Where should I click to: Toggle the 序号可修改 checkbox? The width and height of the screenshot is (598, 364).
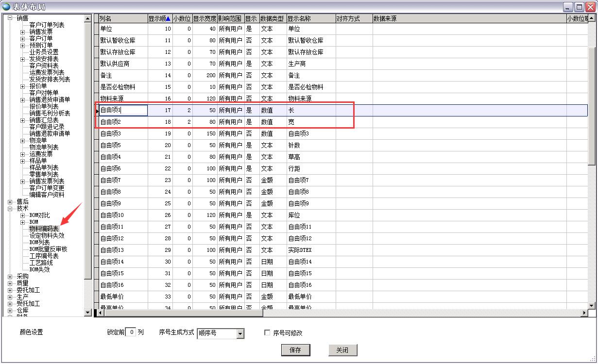(267, 333)
